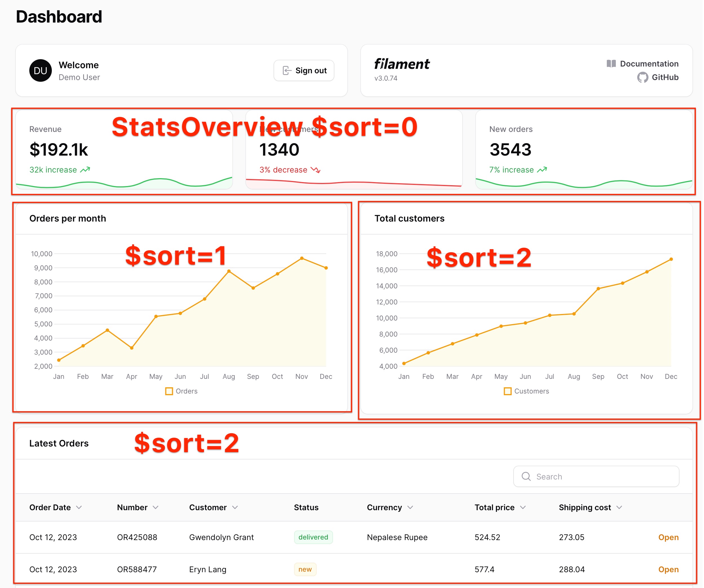The width and height of the screenshot is (704, 588).
Task: Open the Customer column chevron
Action: tap(235, 507)
